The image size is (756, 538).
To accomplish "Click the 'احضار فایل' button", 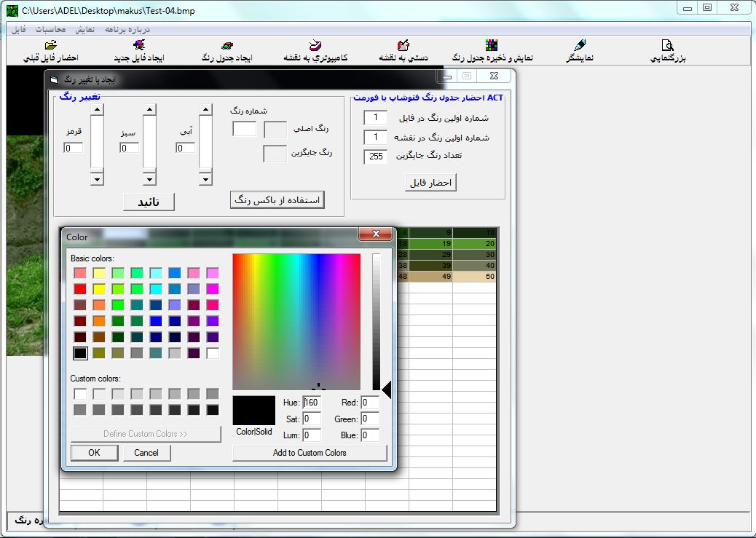I will point(430,182).
